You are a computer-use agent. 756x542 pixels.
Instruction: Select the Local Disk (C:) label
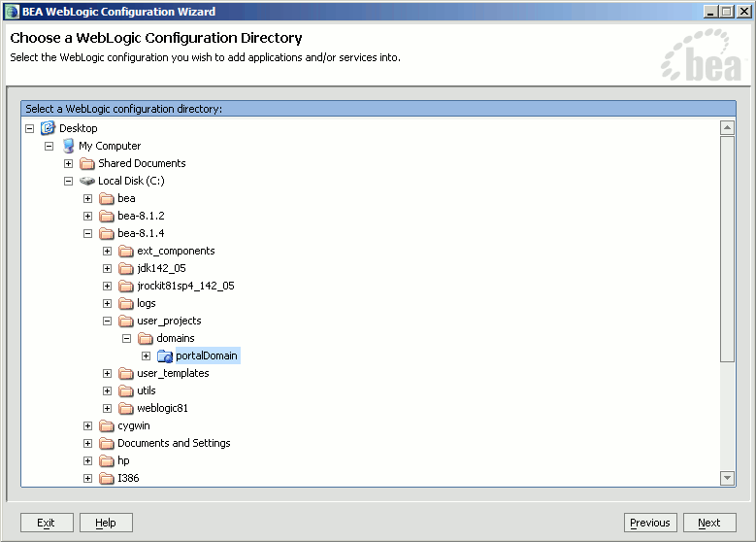131,181
